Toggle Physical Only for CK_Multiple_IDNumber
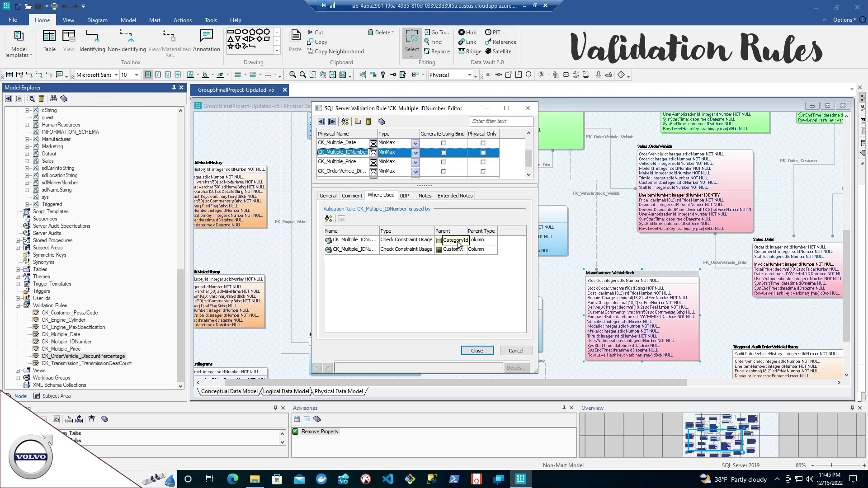Screen dimensions: 868x488 tap(483, 153)
